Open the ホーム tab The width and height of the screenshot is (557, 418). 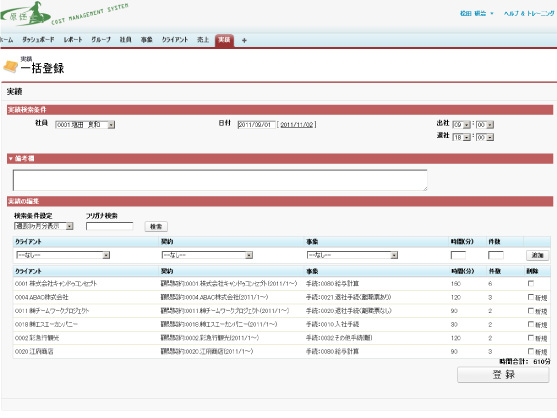tap(6, 40)
